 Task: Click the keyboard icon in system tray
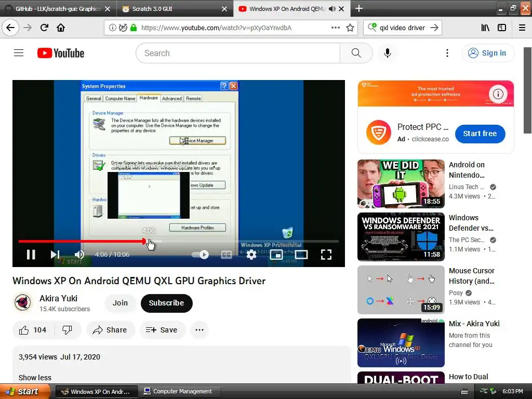coord(464,392)
